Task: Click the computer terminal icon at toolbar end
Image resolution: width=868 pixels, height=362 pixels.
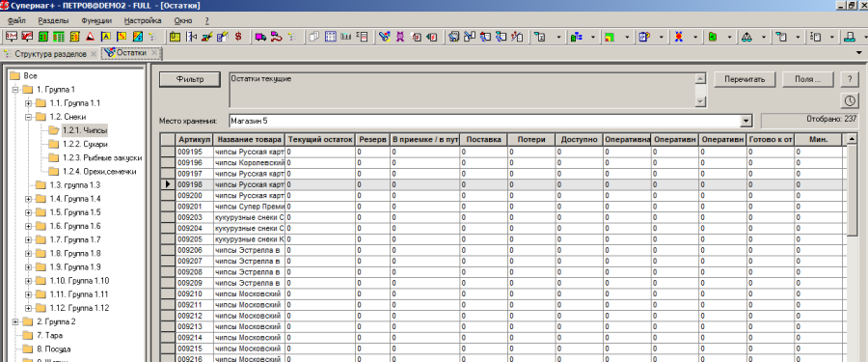Action: pos(851,37)
